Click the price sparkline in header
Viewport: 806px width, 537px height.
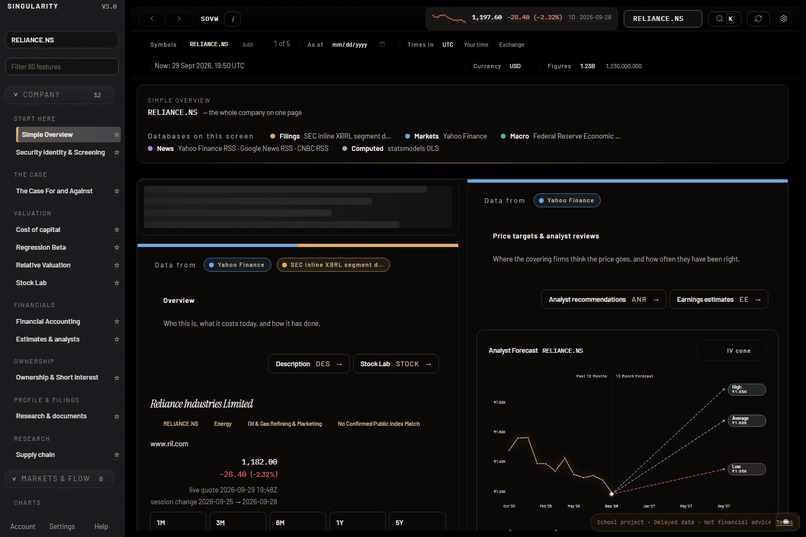point(449,18)
